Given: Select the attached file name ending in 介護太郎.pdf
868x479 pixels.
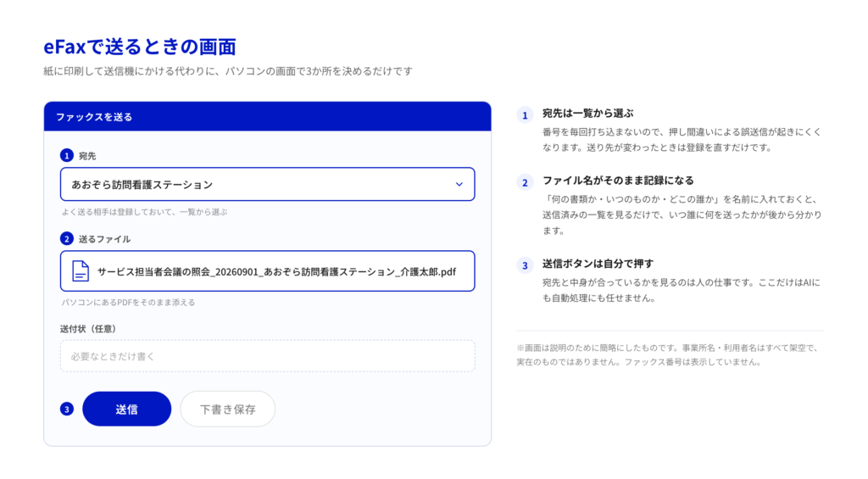Looking at the screenshot, I should [277, 272].
